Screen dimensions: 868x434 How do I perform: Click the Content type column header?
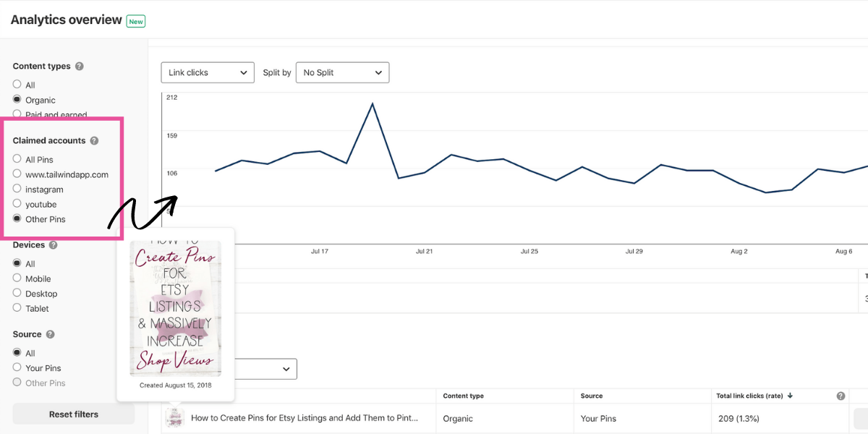click(x=464, y=396)
